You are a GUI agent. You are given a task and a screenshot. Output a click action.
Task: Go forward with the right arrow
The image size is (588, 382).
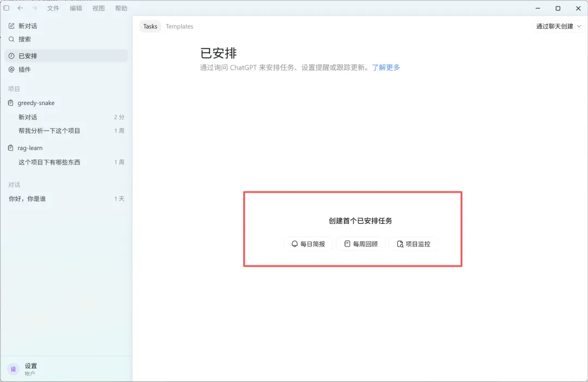(34, 8)
